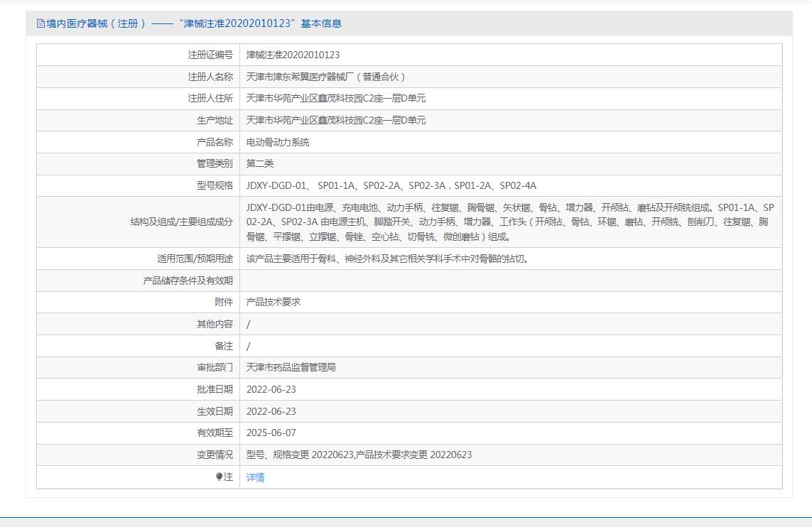Click the empty 产品储存条件及有效期 value cell
This screenshot has width=812, height=527.
pos(510,281)
